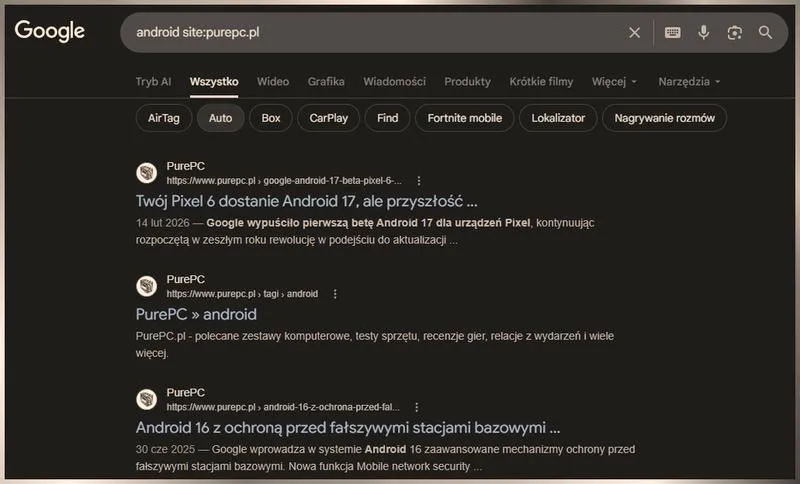Click the android-16-z-ochrona-przed-fal URL breadcrumb
800x484 pixels.
pyautogui.click(x=283, y=407)
